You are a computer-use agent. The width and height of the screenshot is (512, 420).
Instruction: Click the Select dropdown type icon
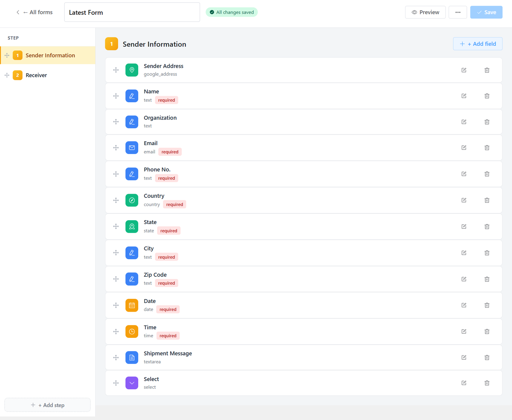132,383
